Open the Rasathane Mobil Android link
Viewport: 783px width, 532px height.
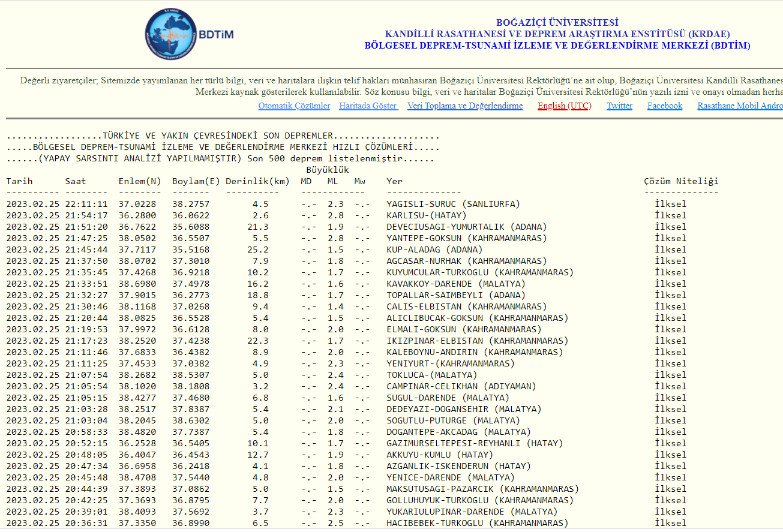(740, 106)
